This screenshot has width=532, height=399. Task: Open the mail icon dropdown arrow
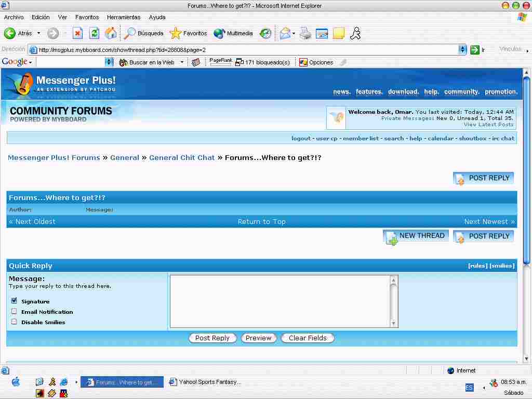click(x=294, y=34)
